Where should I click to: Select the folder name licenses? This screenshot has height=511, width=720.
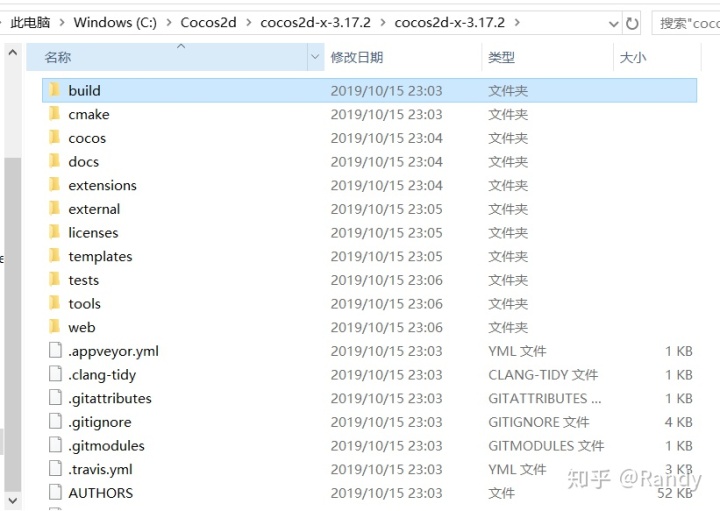click(93, 232)
